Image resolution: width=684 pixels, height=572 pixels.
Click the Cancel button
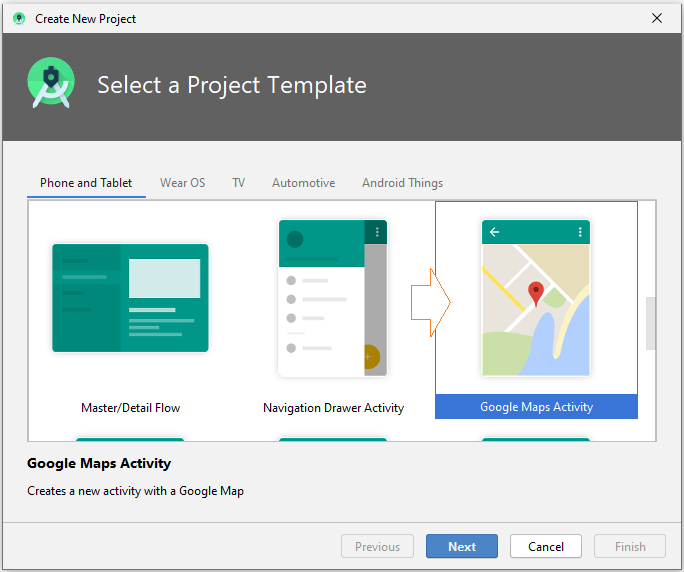(546, 546)
